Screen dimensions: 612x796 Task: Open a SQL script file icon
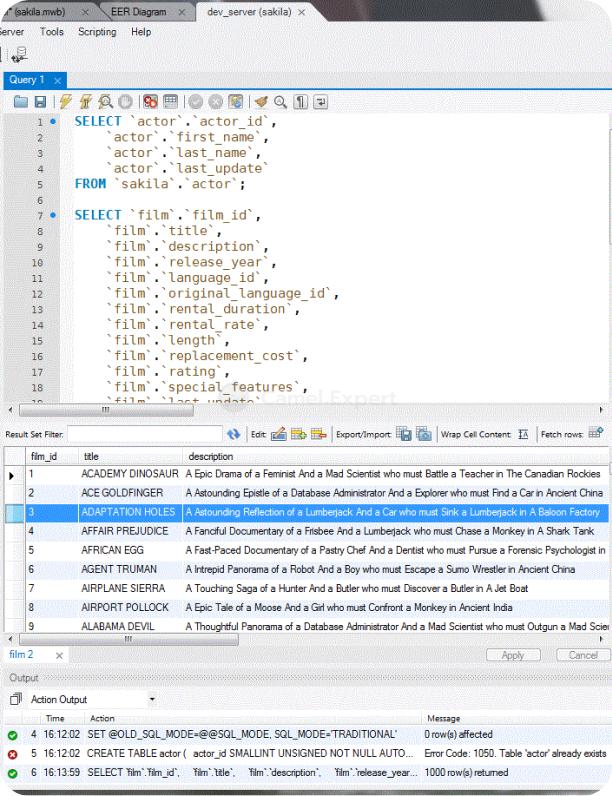(21, 102)
